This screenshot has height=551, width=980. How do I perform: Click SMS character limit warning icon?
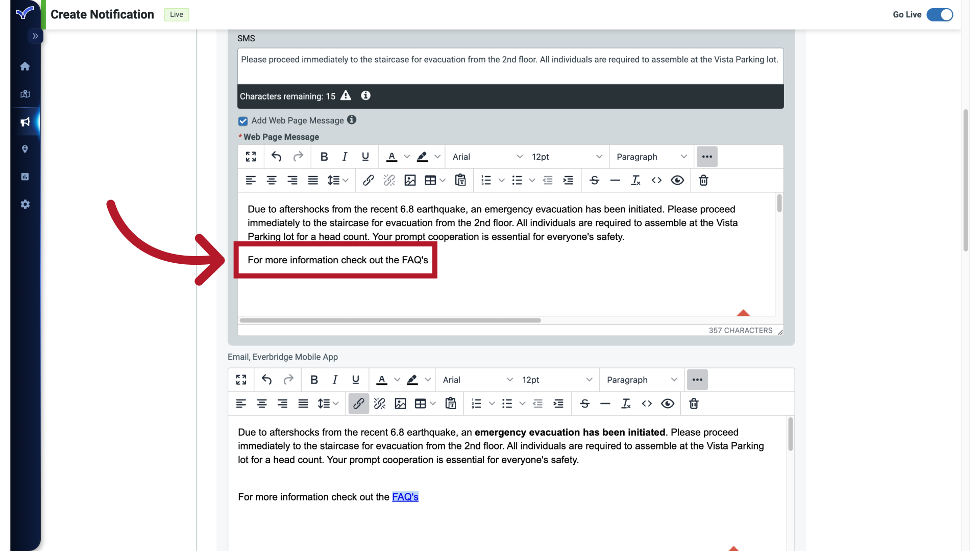[x=346, y=95]
